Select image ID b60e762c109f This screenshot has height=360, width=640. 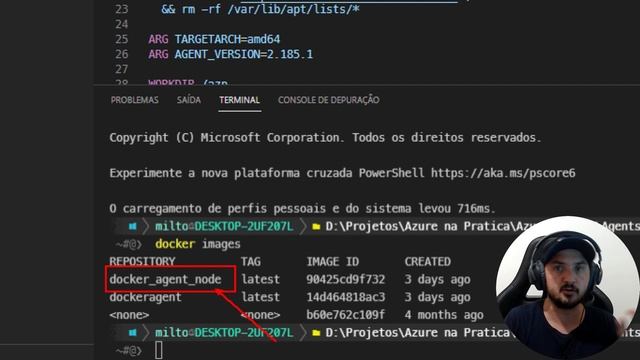[x=345, y=315]
